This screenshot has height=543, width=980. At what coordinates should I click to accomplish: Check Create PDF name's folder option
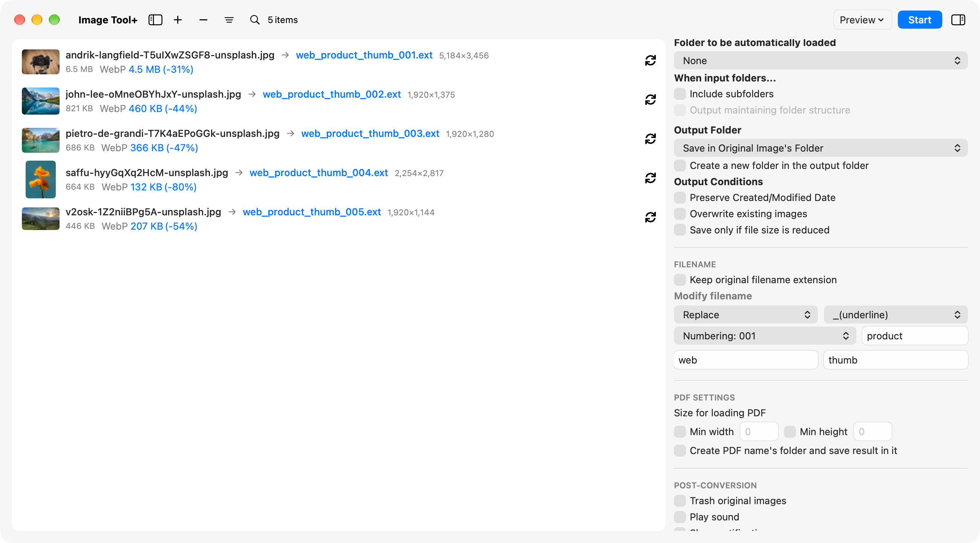click(680, 451)
